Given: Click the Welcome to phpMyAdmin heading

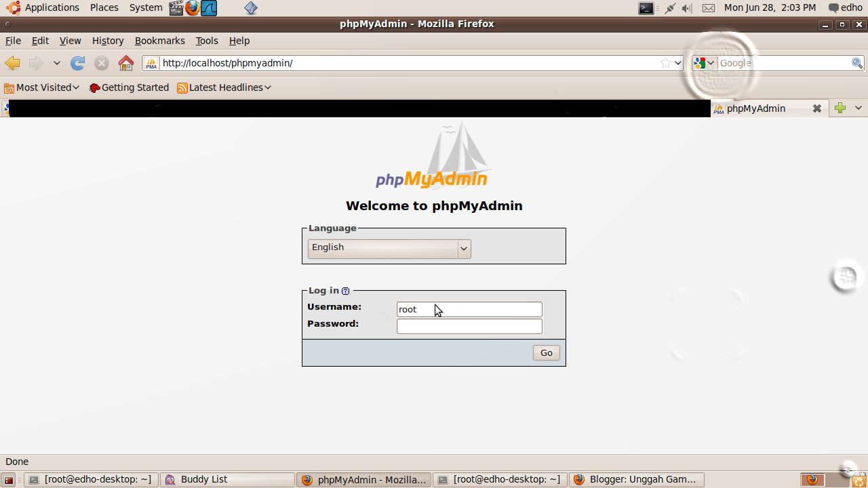Looking at the screenshot, I should [x=434, y=206].
